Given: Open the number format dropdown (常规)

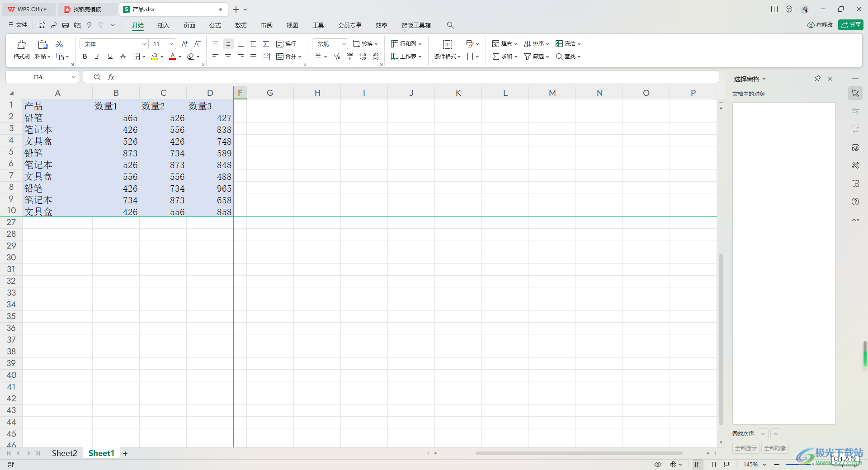Looking at the screenshot, I should (x=344, y=44).
